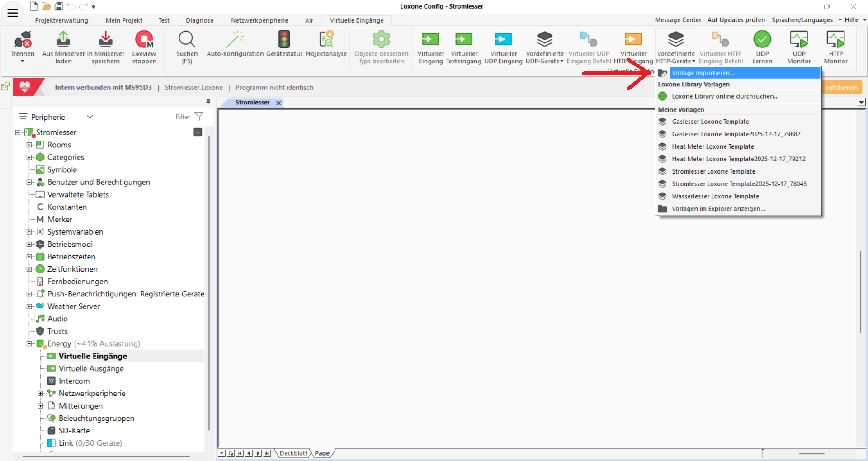Toggle the pin on Peripherie panel
The image size is (868, 461).
coord(208,102)
